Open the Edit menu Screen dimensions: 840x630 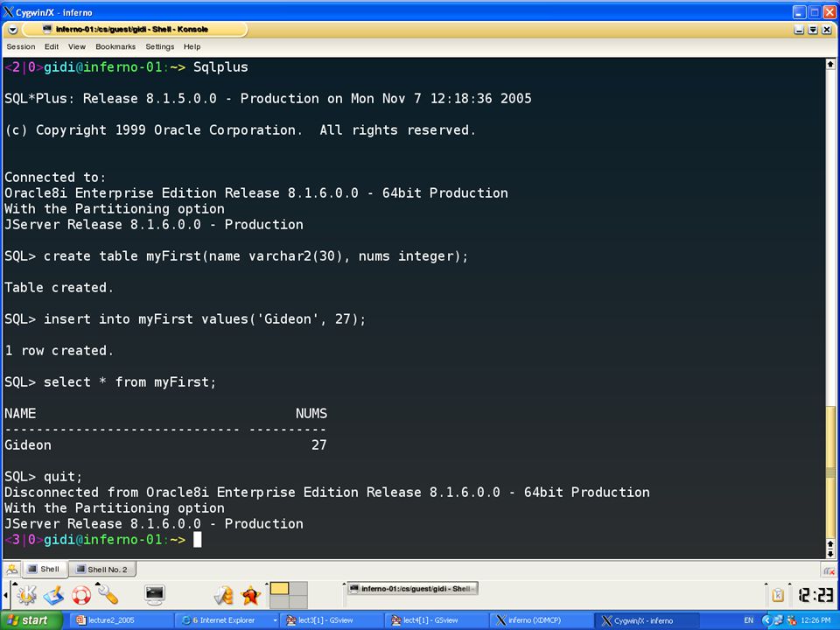tap(52, 46)
